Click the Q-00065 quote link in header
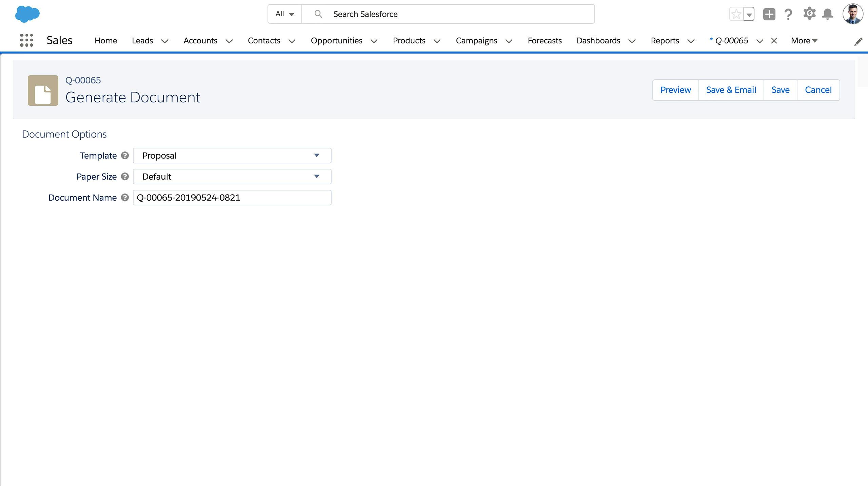 83,80
